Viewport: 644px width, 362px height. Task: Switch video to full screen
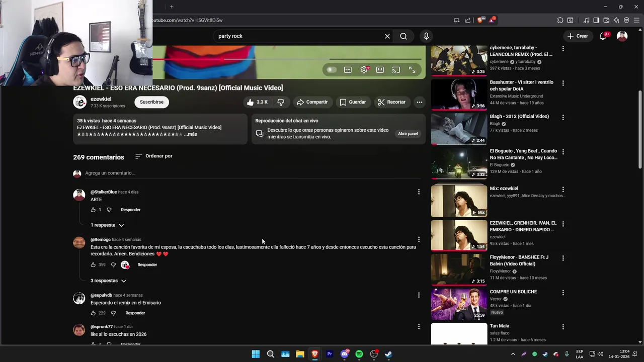pyautogui.click(x=412, y=70)
